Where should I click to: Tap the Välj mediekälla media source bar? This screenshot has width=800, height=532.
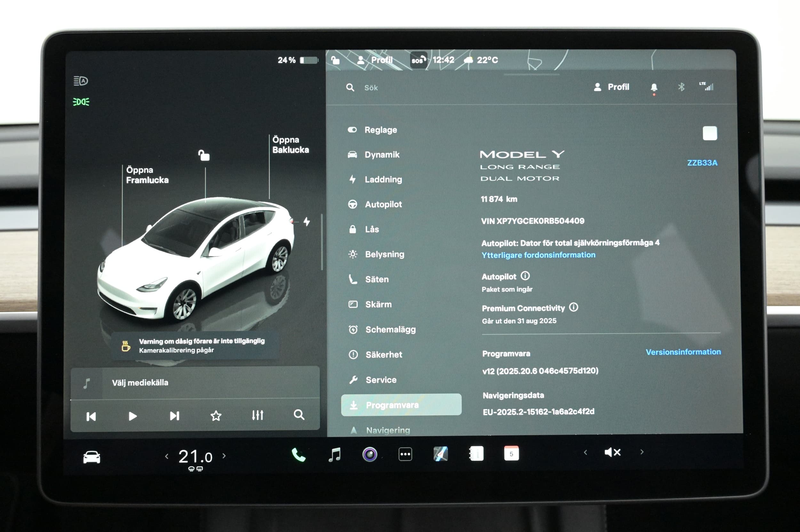click(195, 383)
